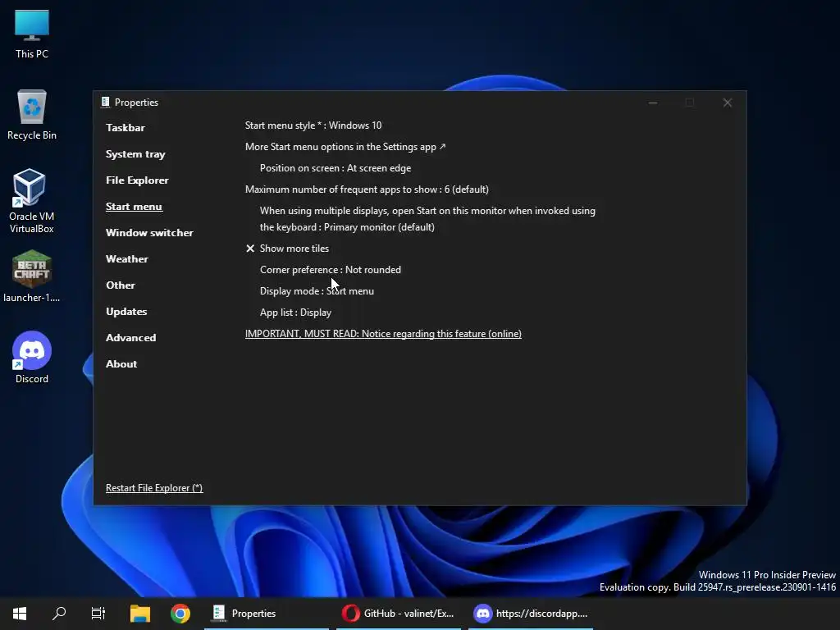This screenshot has width=840, height=630.
Task: Select the Taskbar section
Action: 126,127
